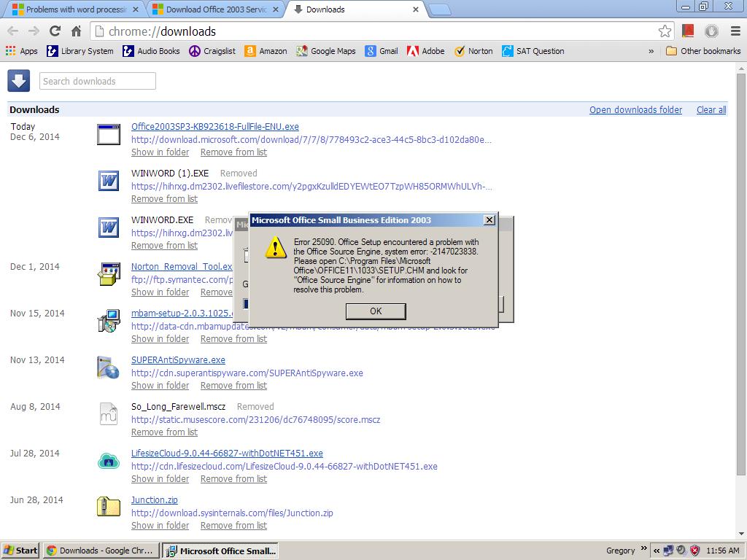747x560 pixels.
Task: Click the Word icon beside WINWORD (1).EXE
Action: coord(109,182)
